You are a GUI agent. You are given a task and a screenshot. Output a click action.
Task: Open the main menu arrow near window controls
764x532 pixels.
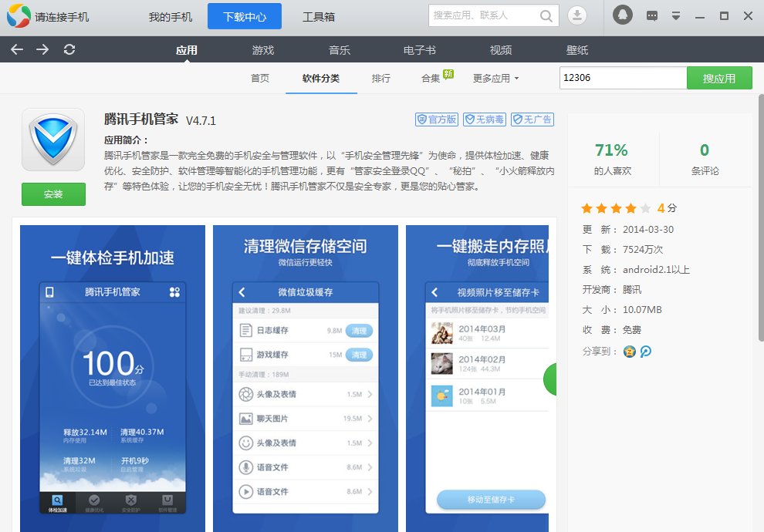(675, 15)
